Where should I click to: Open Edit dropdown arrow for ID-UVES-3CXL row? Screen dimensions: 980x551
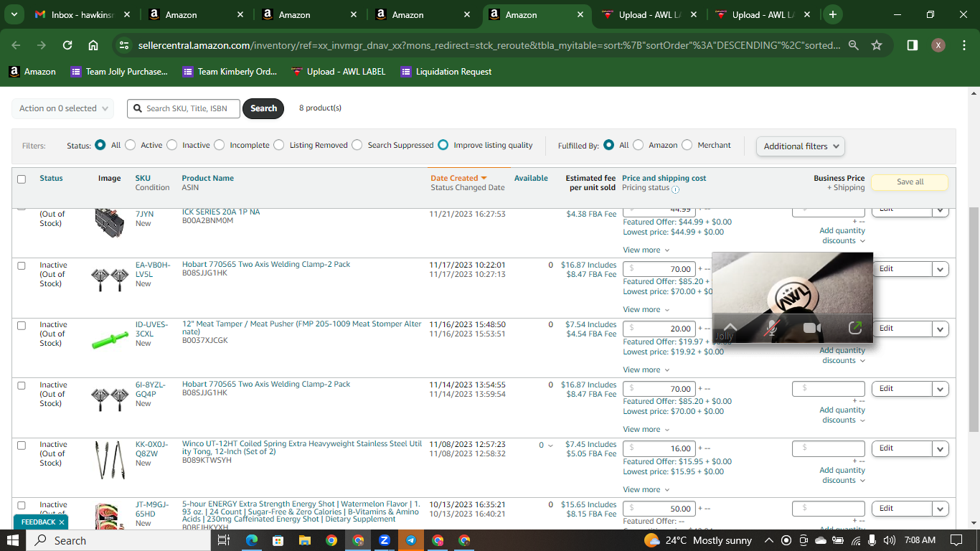[x=941, y=329]
